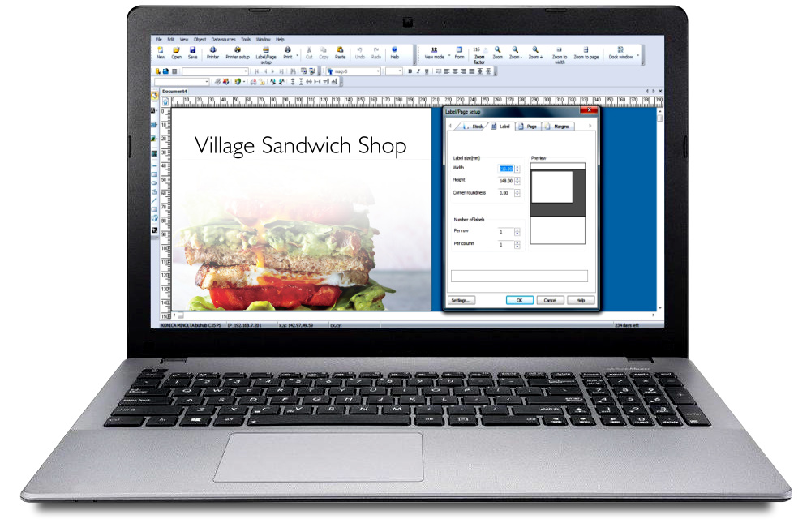Increase Per row using the stepper arrow

point(517,229)
